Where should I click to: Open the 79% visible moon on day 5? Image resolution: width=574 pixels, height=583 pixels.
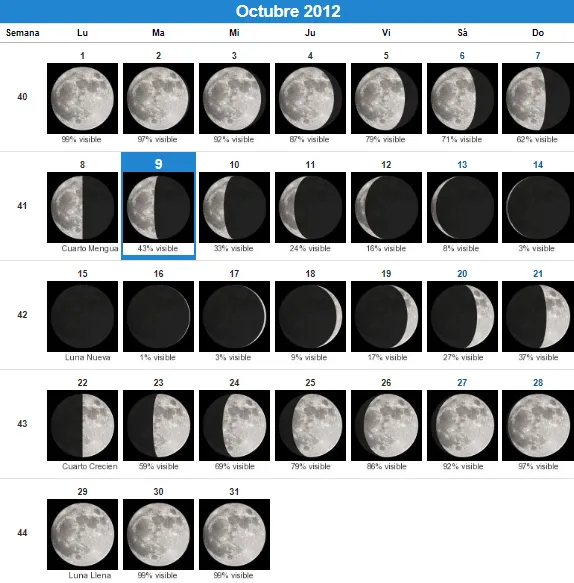click(x=386, y=99)
